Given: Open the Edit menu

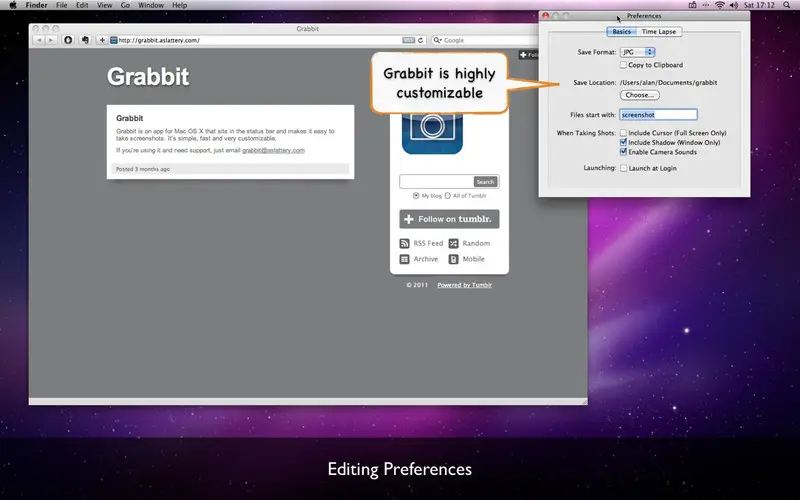Looking at the screenshot, I should (x=82, y=5).
